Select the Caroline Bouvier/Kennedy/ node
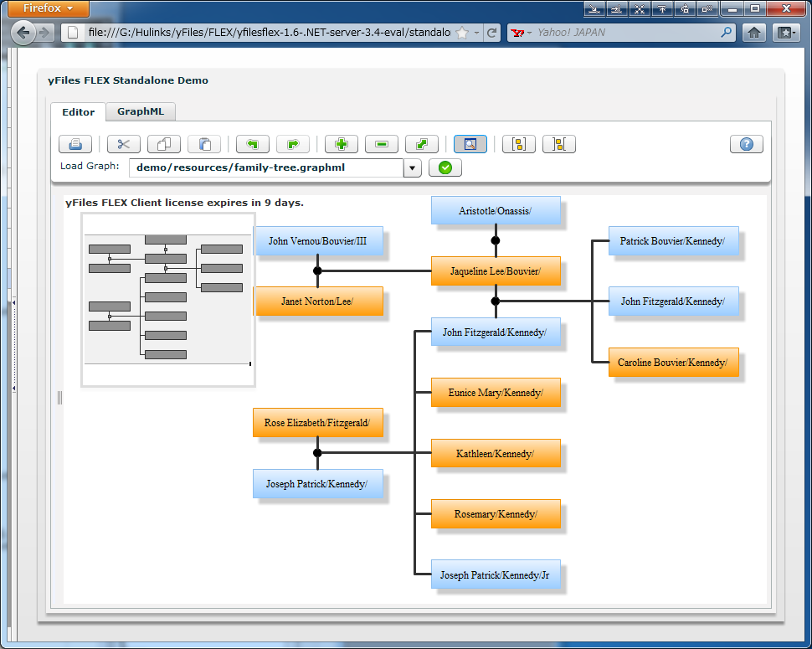The height and width of the screenshot is (649, 812). pos(673,362)
